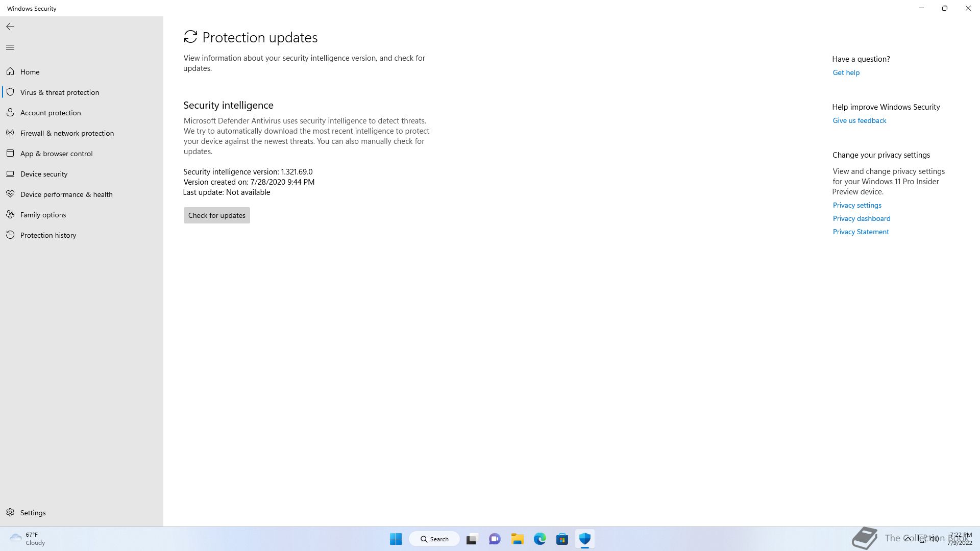980x551 pixels.
Task: Click the Windows Start button
Action: click(x=396, y=539)
